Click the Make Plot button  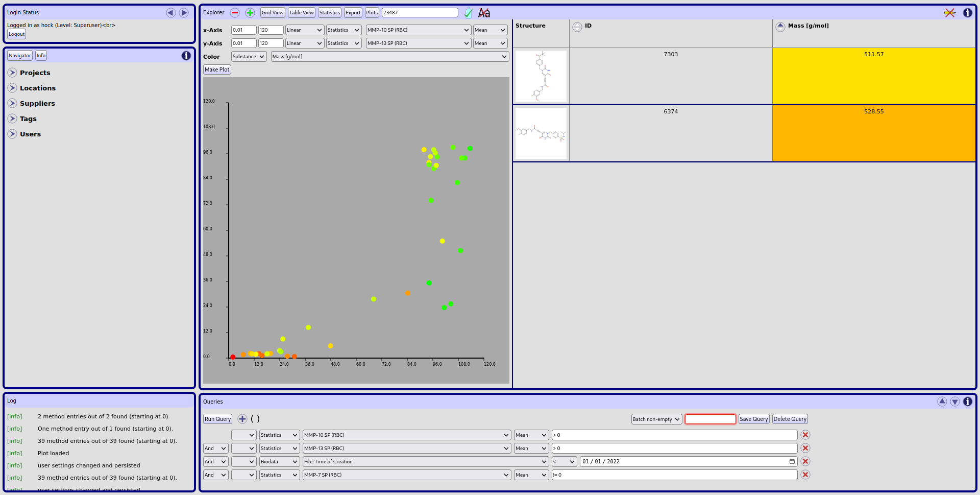pos(217,69)
